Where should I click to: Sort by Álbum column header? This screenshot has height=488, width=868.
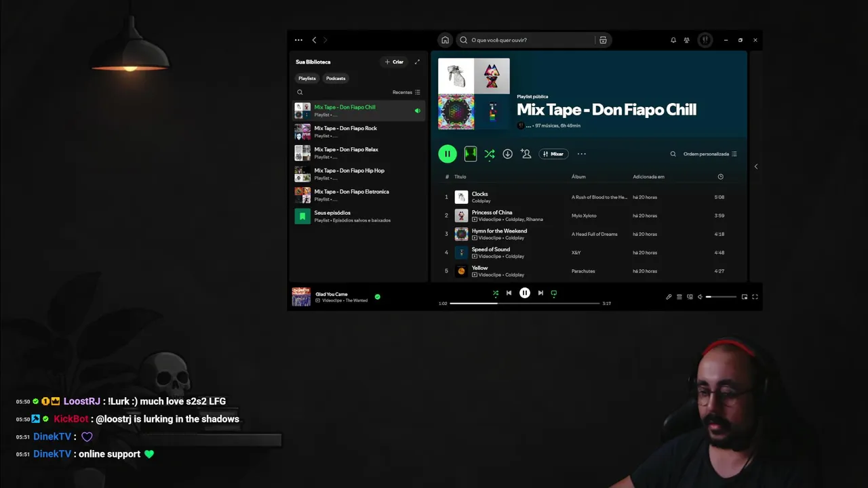tap(578, 177)
